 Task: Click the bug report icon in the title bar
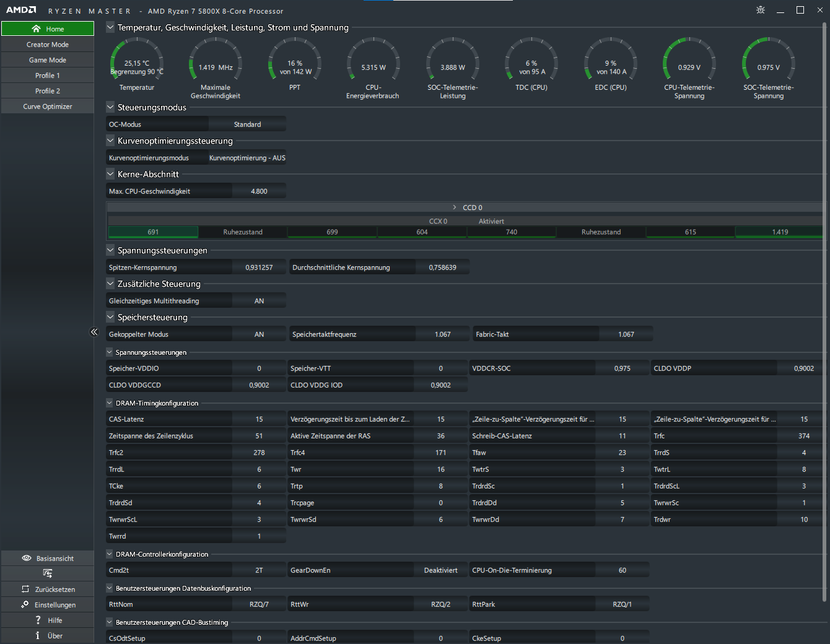pyautogui.click(x=761, y=10)
